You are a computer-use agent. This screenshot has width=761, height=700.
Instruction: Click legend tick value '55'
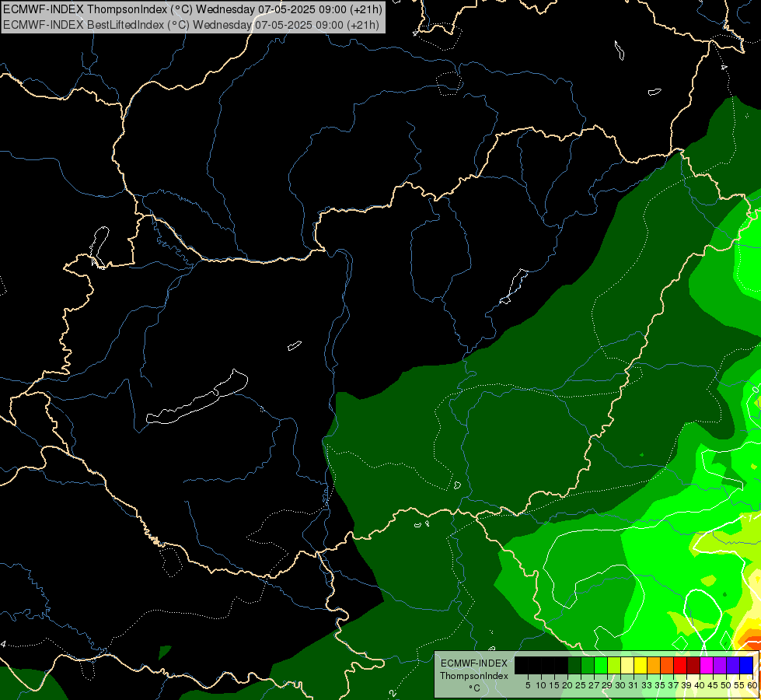[739, 685]
